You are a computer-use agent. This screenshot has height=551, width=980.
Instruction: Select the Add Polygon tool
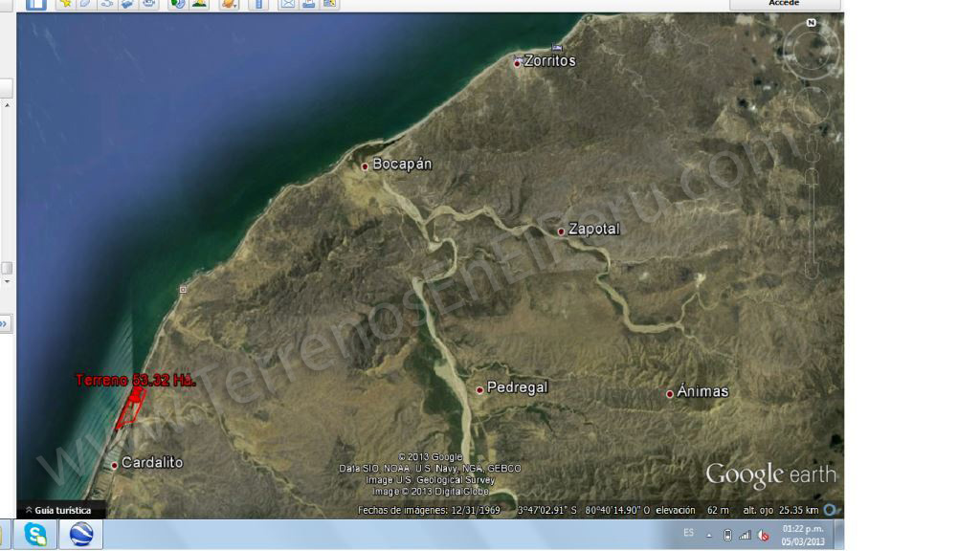tap(86, 4)
